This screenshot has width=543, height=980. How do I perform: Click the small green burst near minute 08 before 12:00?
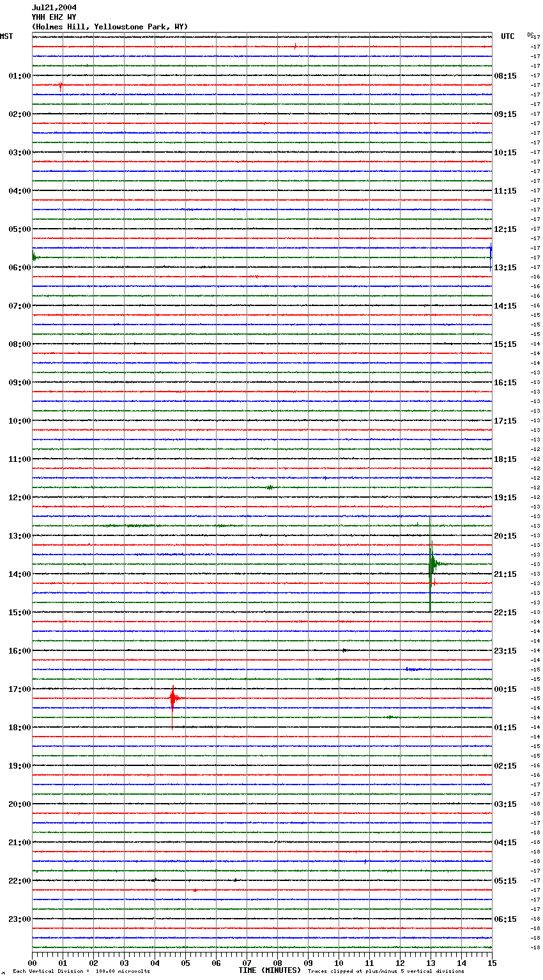(270, 487)
